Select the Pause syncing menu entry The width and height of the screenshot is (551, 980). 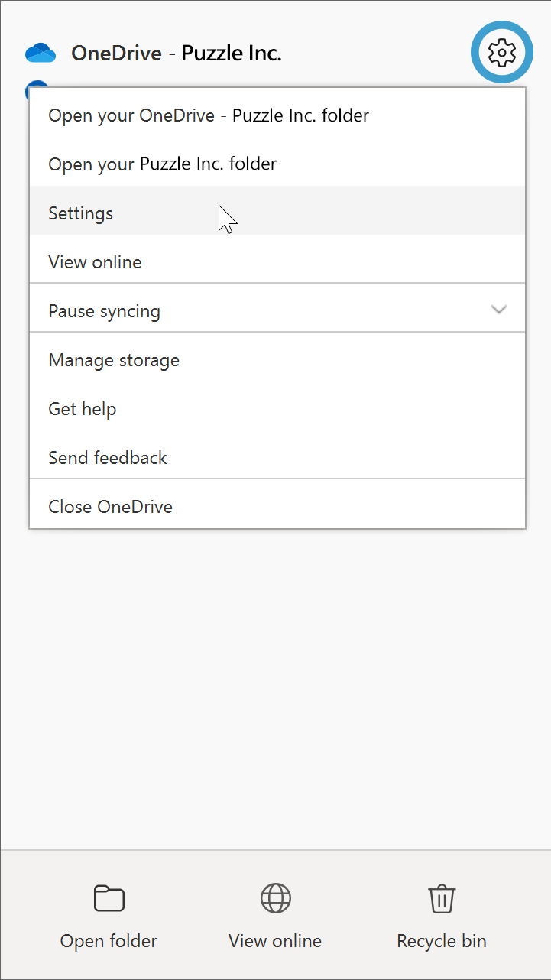point(105,311)
